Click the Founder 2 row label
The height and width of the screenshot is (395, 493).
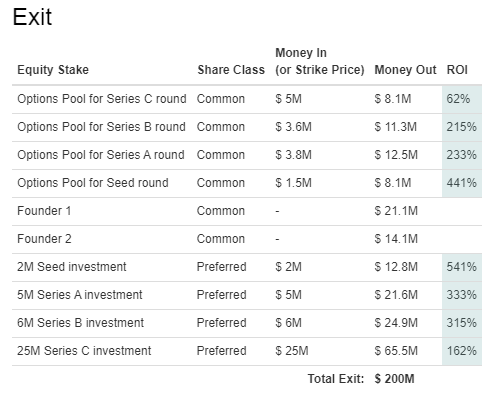click(44, 239)
